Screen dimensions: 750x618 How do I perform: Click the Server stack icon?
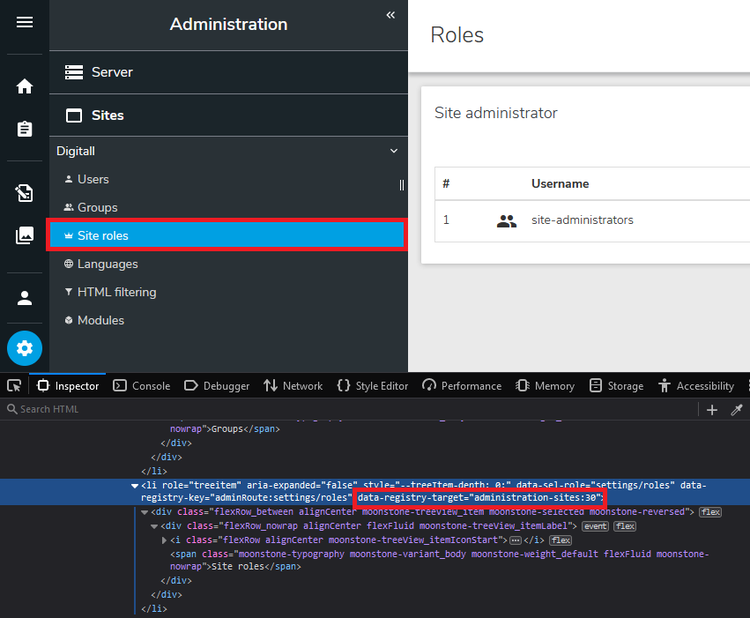[74, 72]
